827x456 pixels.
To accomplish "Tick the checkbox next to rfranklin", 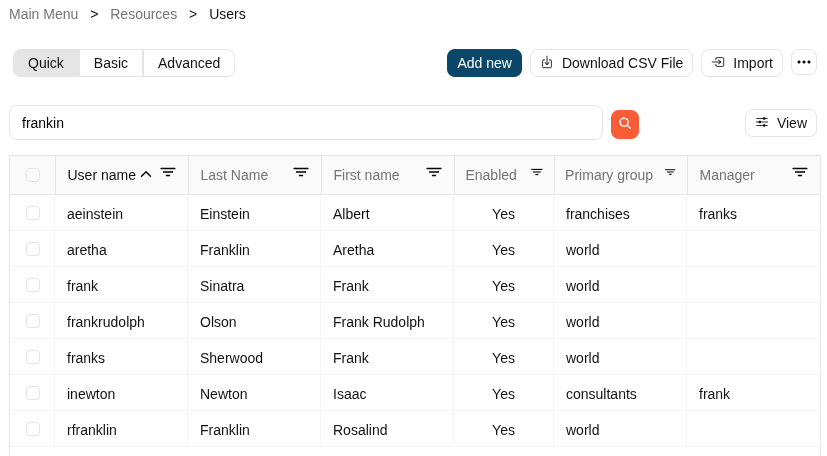I will pos(33,429).
